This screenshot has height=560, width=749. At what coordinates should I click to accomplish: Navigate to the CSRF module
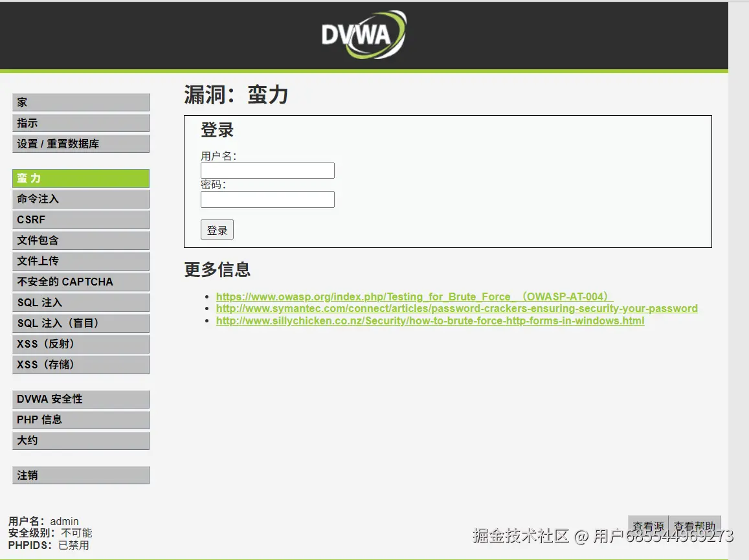point(80,219)
